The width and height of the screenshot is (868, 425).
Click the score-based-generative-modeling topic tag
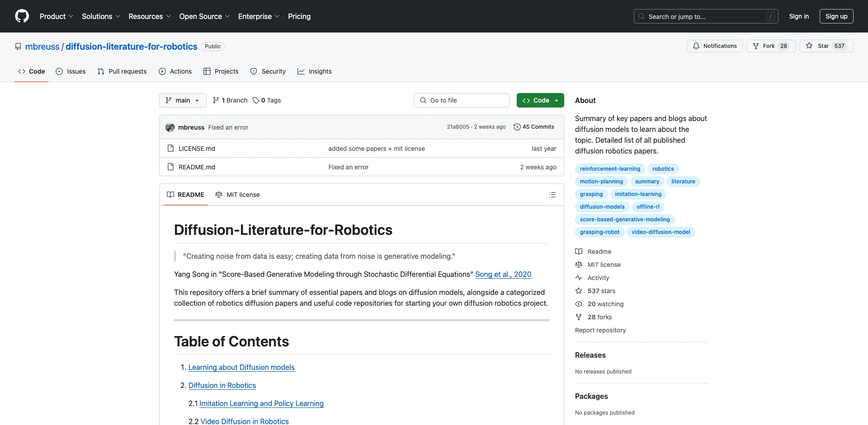[x=625, y=220]
